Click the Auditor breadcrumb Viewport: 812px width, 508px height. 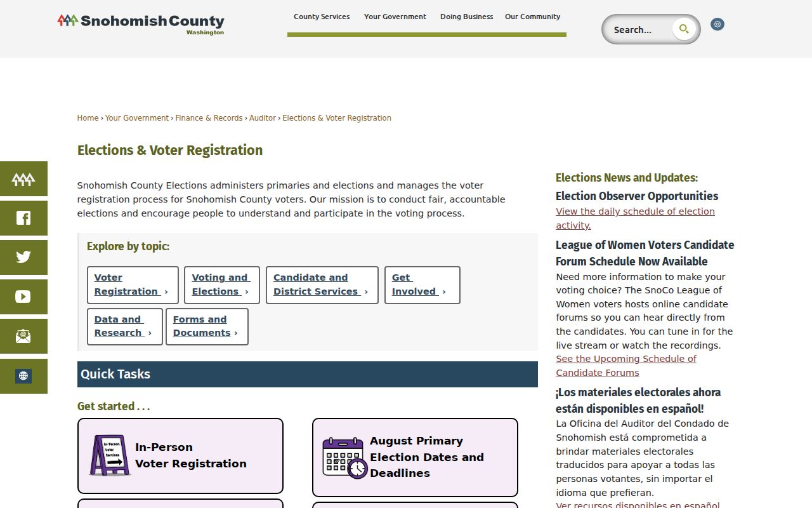point(263,118)
